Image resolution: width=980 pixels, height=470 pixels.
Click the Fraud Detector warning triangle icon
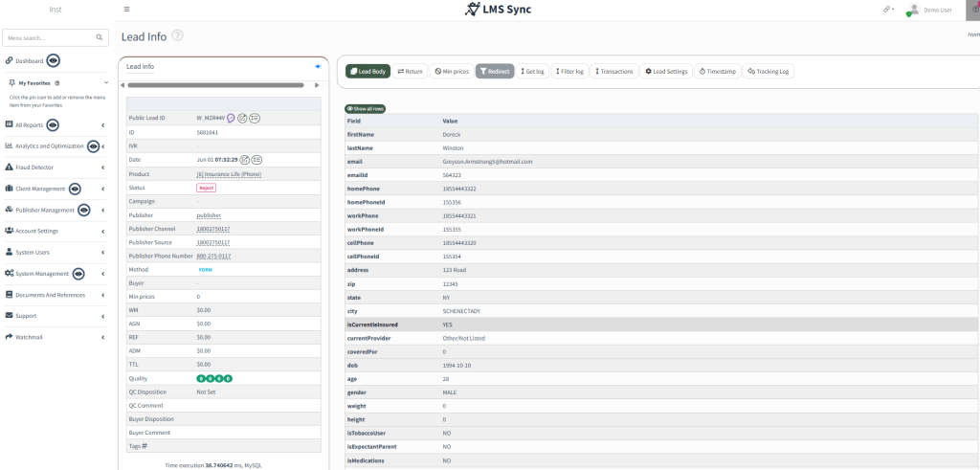coord(10,168)
